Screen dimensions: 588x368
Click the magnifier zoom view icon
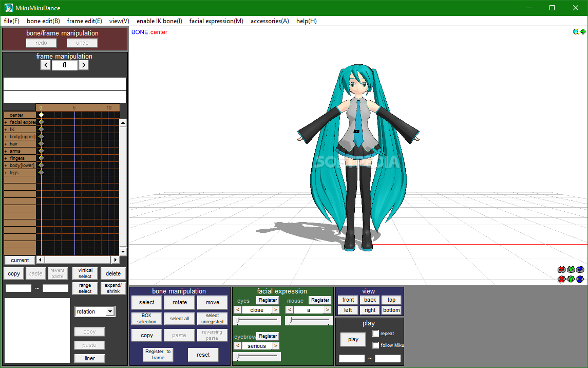[576, 32]
